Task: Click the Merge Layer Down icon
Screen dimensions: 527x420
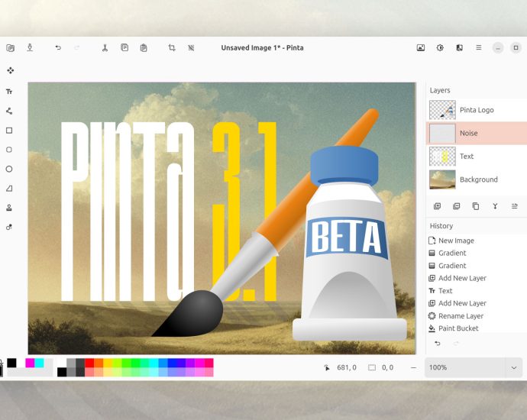Action: pos(495,206)
